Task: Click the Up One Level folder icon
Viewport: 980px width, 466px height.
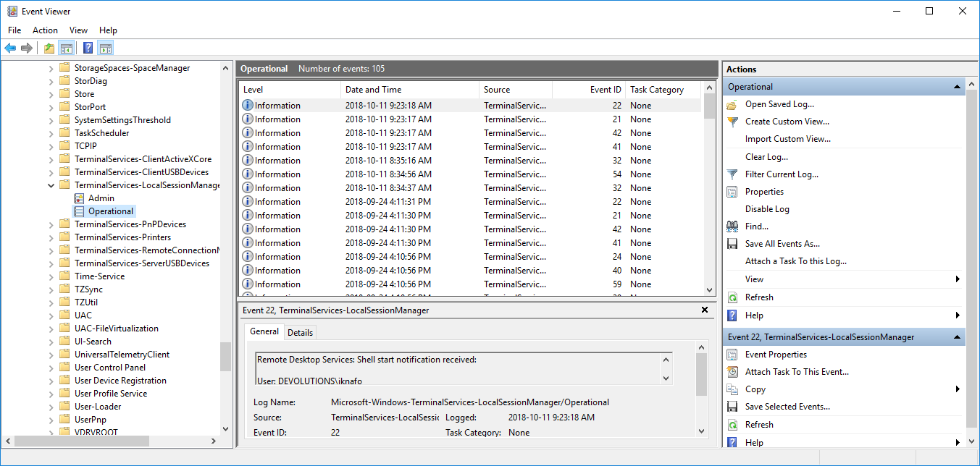Action: click(x=49, y=48)
